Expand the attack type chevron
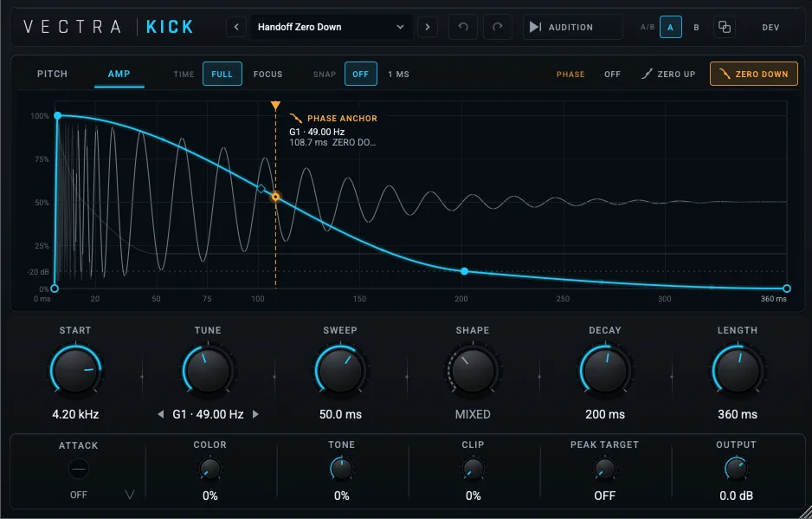Screen dimensions: 812x519 coord(130,495)
